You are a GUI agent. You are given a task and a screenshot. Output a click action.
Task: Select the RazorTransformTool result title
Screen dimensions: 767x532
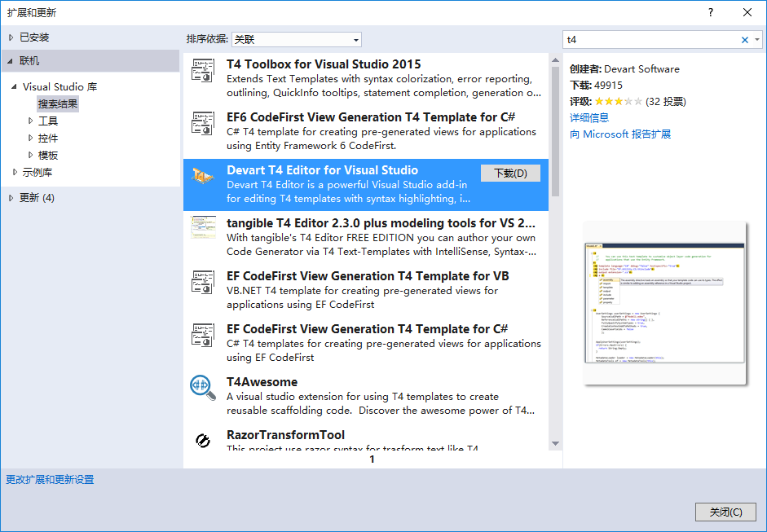[x=285, y=435]
